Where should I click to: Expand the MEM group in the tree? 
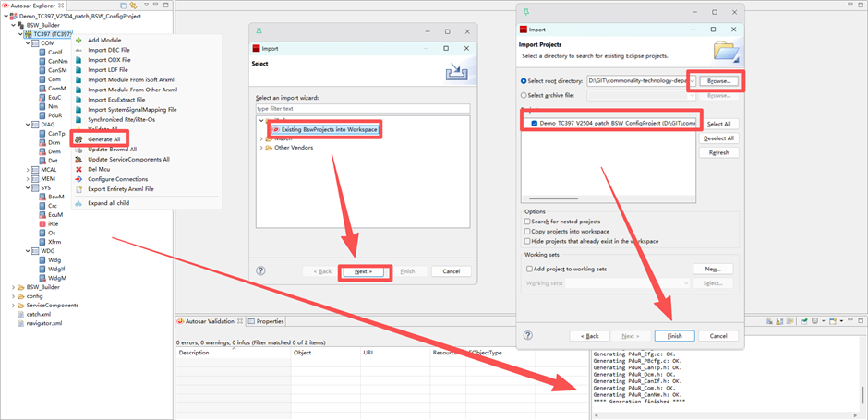tap(27, 179)
